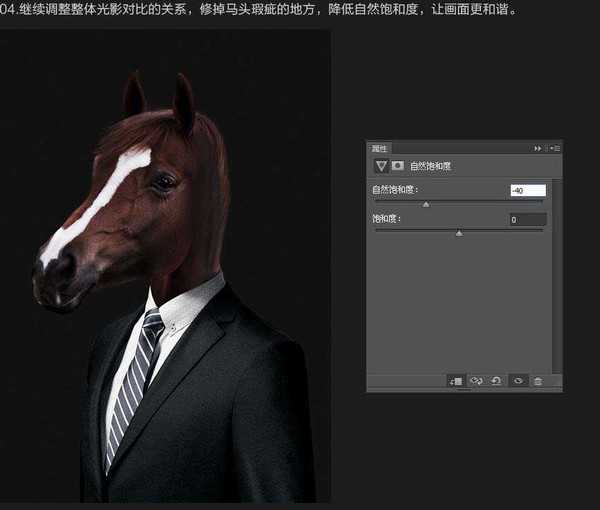The image size is (600, 510).
Task: Click the striped tie in the image
Action: (x=135, y=380)
